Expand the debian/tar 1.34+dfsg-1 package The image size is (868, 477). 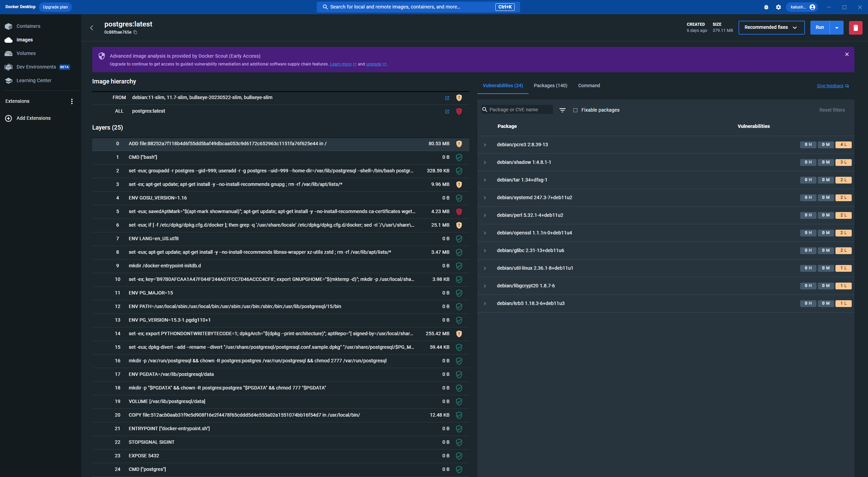[x=485, y=180]
